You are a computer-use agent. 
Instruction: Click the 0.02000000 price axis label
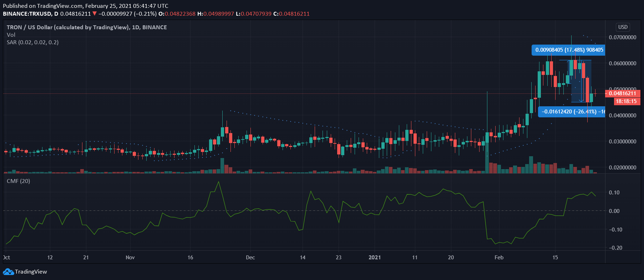click(623, 168)
